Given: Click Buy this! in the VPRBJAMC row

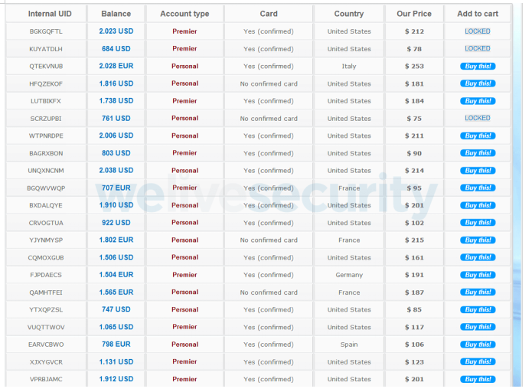Looking at the screenshot, I should [477, 379].
